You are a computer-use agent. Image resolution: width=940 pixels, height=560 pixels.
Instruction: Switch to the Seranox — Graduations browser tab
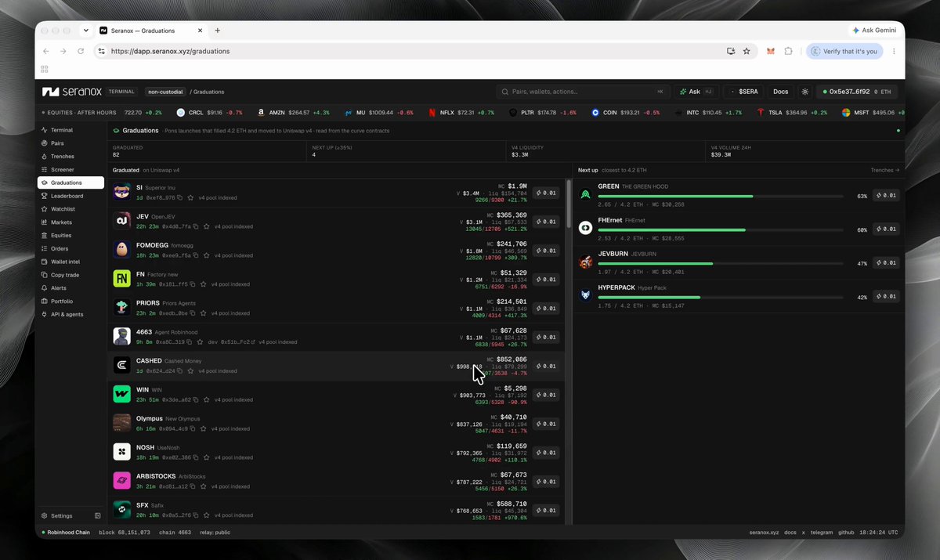[152, 31]
